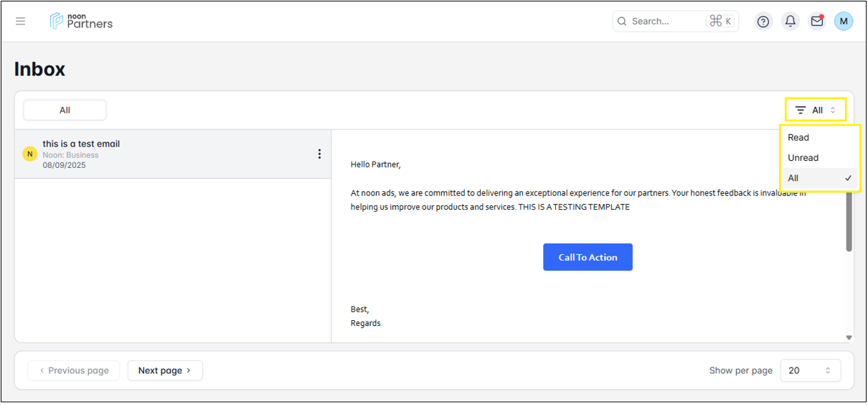Go to Next page

tap(165, 371)
